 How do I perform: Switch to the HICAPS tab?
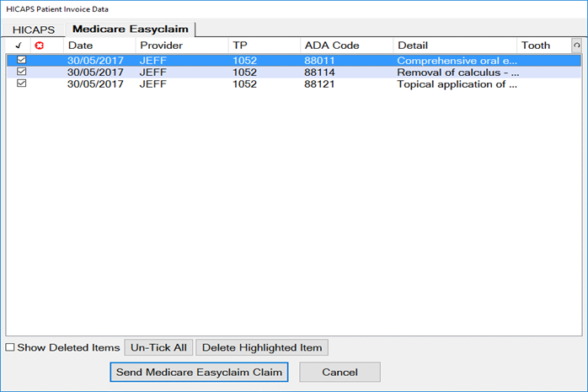point(34,30)
